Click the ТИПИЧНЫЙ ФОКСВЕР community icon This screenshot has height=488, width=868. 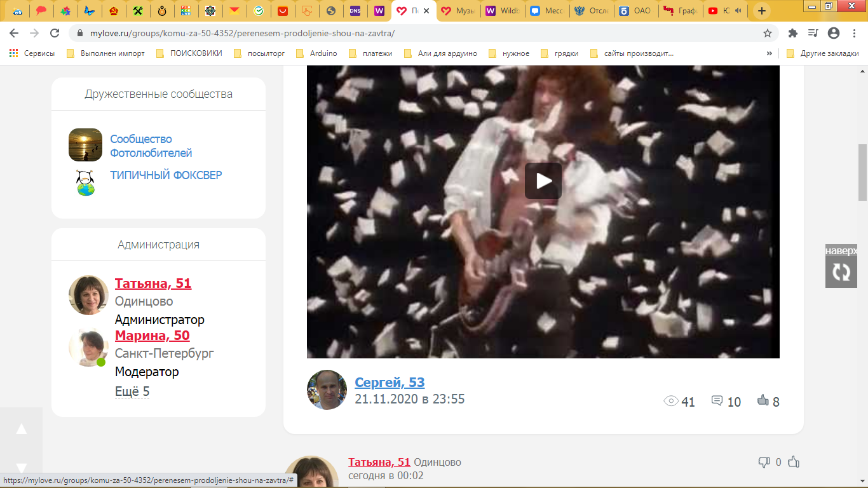point(85,182)
